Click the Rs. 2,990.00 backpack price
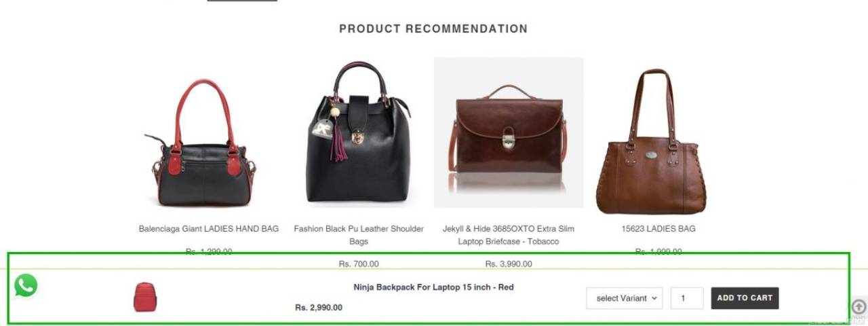Image resolution: width=868 pixels, height=326 pixels. click(319, 308)
